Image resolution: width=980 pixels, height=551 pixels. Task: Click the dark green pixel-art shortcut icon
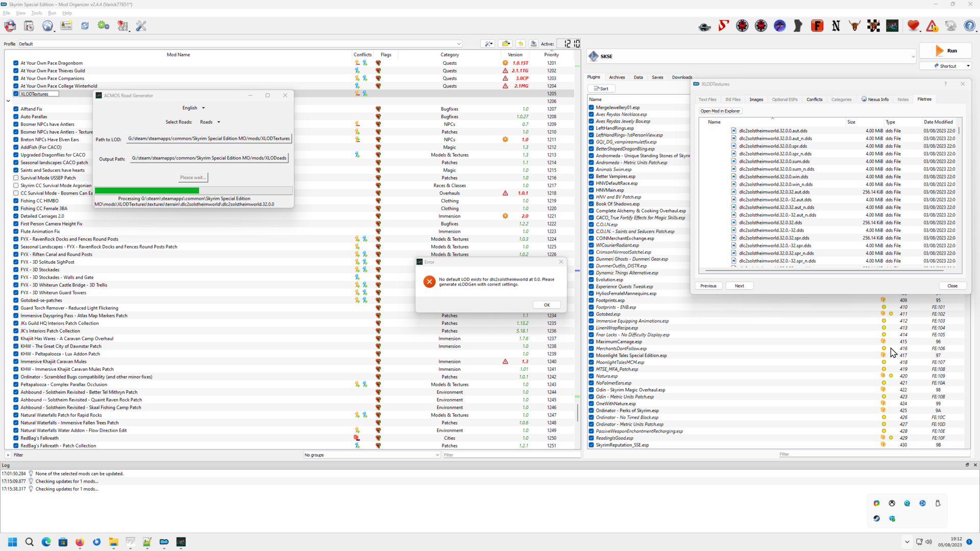point(892,26)
